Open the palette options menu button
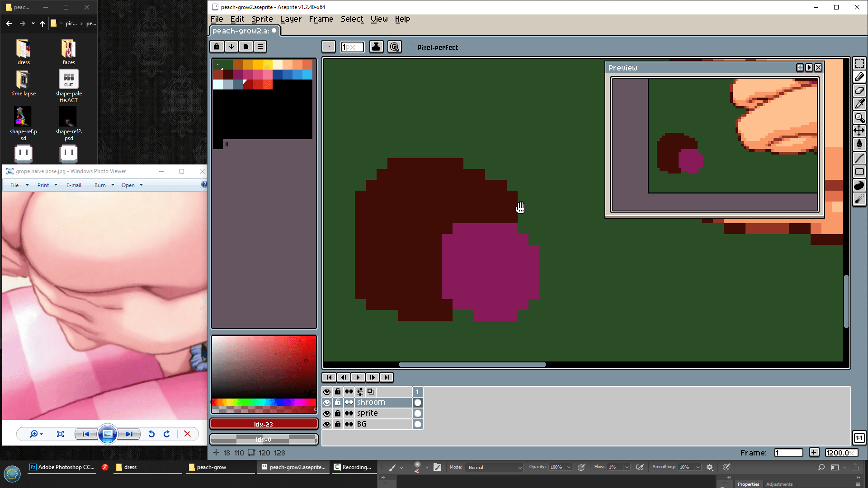The width and height of the screenshot is (868, 488). click(x=260, y=47)
